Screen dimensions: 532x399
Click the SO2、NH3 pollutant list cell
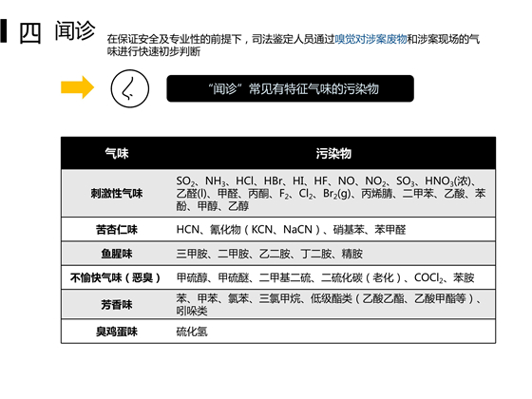[x=331, y=194]
